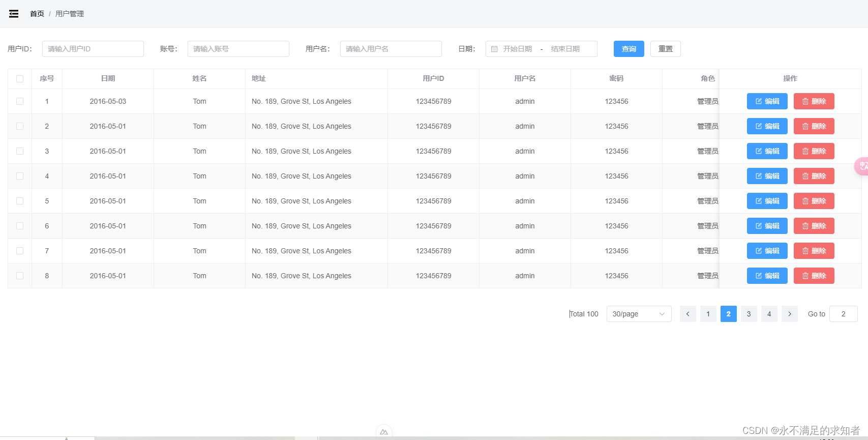The width and height of the screenshot is (868, 440).
Task: Click the 密码 column header
Action: (616, 78)
